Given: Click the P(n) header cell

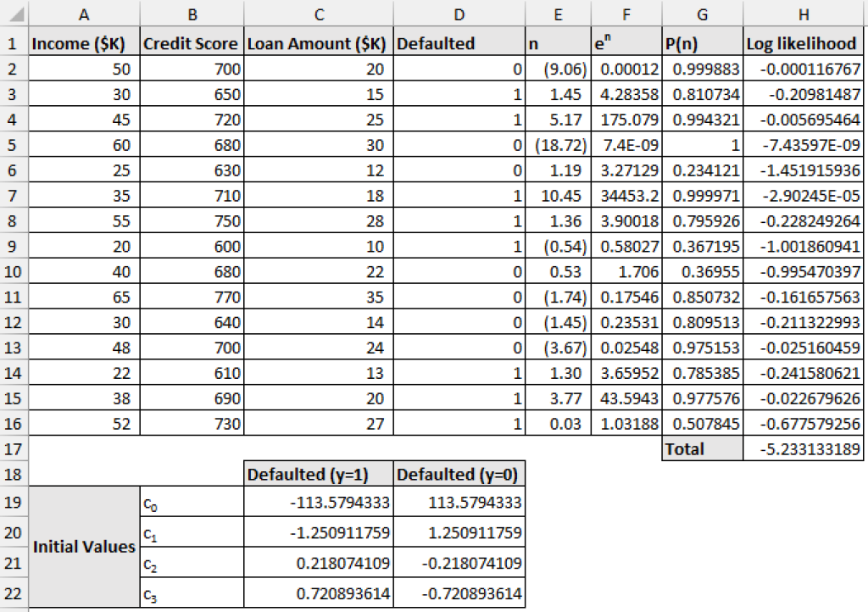Looking at the screenshot, I should pos(702,43).
